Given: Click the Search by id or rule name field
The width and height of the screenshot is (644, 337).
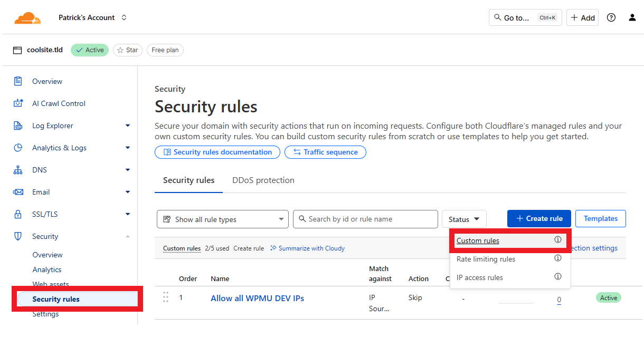Looking at the screenshot, I should tap(365, 219).
